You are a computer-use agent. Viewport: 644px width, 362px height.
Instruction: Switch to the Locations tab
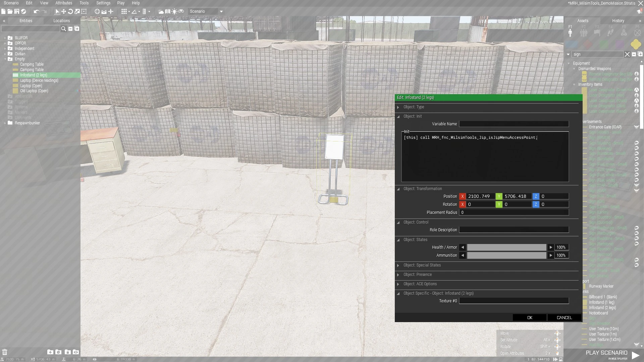point(61,21)
